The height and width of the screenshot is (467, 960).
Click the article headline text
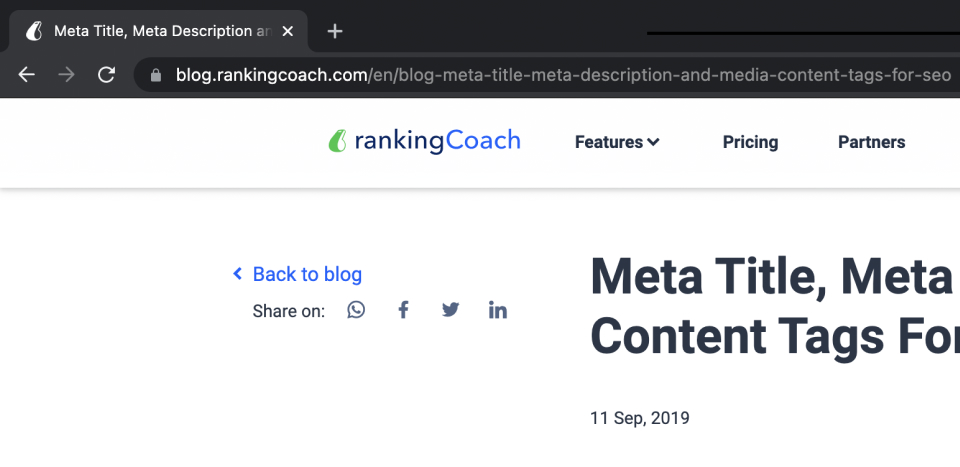point(774,307)
